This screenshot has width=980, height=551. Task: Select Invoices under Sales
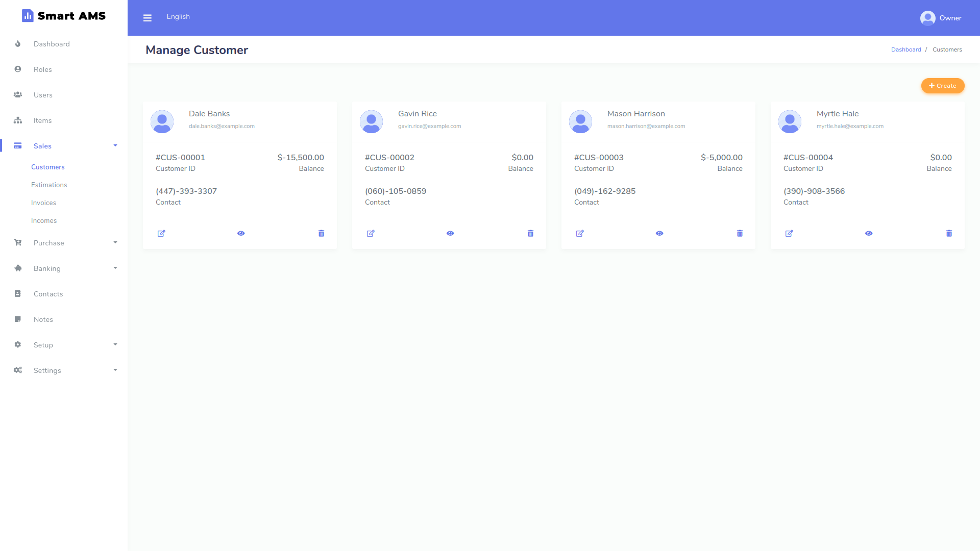[x=43, y=203]
